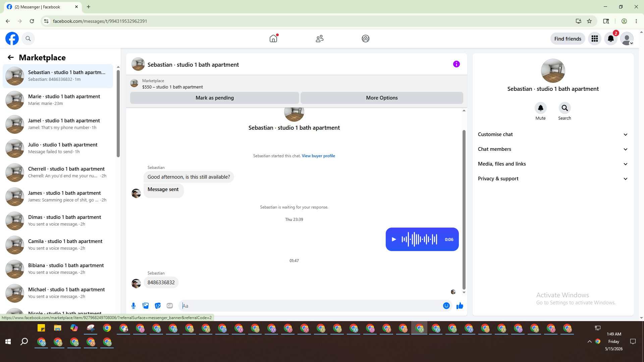Attach a photo with image icon
The image size is (644, 362).
click(146, 306)
